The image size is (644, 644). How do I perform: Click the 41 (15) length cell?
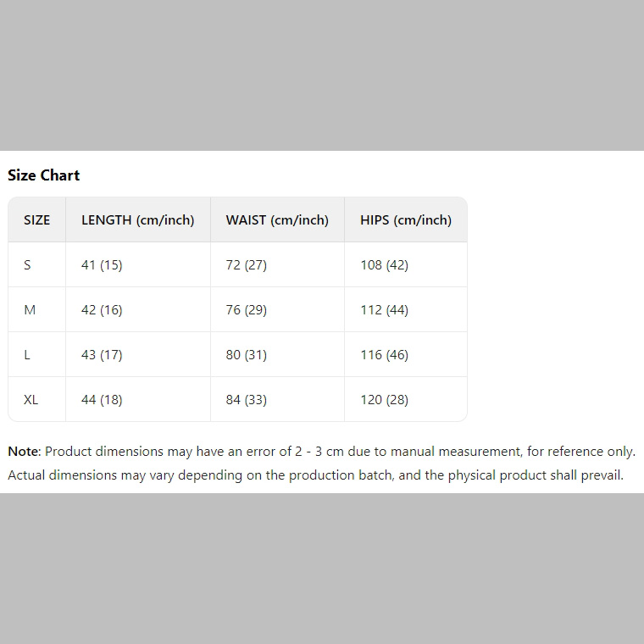102,265
